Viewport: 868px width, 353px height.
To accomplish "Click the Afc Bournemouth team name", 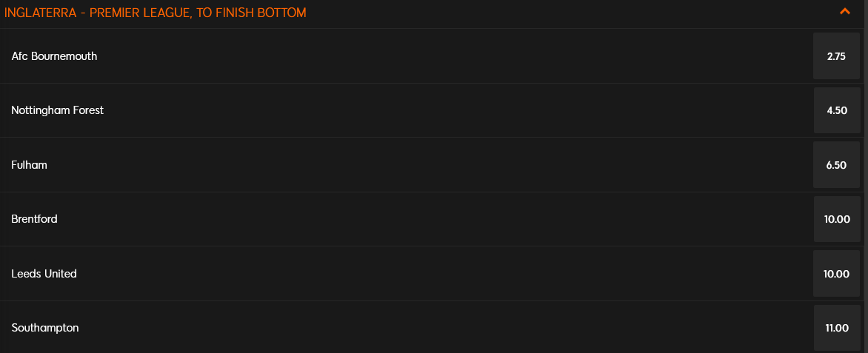I will tap(54, 56).
